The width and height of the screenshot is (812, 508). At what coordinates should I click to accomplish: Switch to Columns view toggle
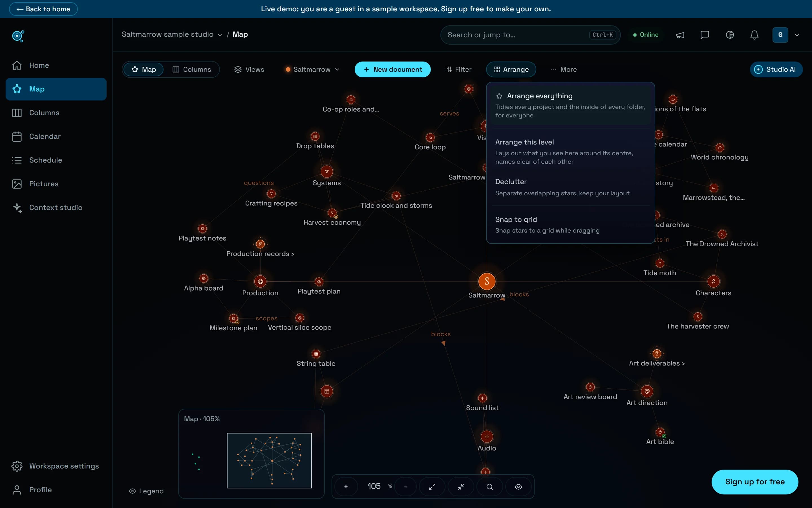192,69
